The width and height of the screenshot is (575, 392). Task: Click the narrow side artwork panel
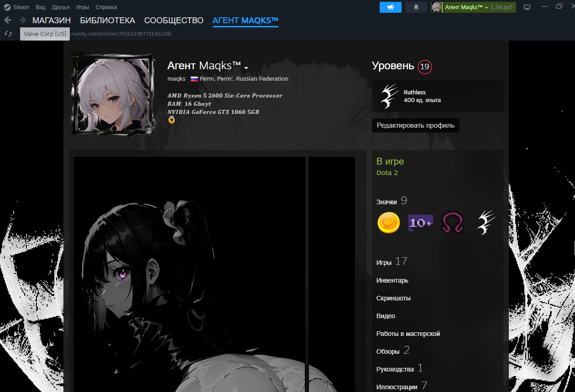(x=332, y=274)
